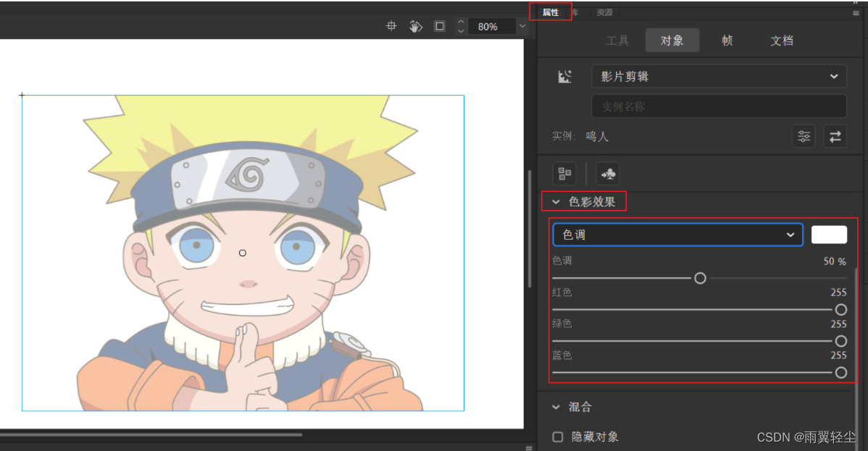
Task: Switch to the 库 panel tab
Action: pos(575,12)
